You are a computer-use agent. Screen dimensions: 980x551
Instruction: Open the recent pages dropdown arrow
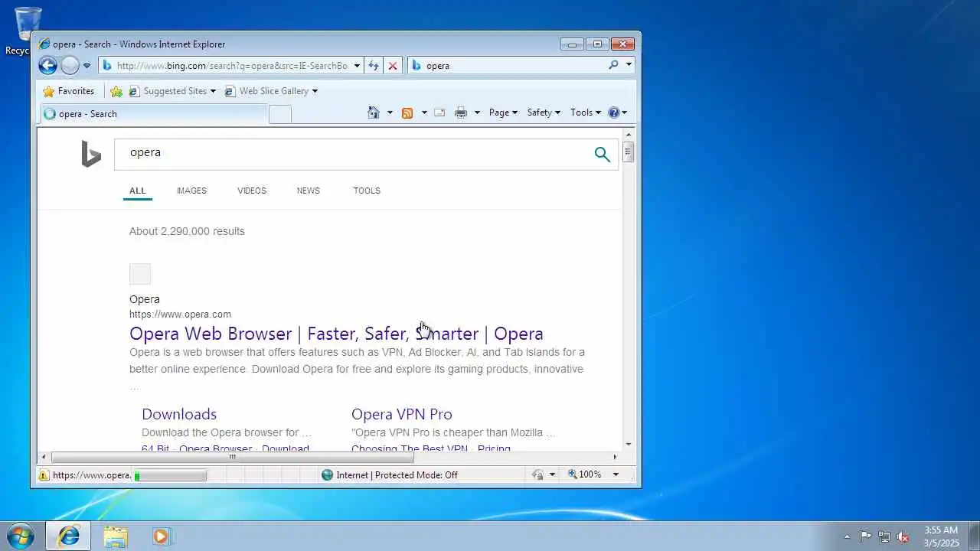pos(87,66)
